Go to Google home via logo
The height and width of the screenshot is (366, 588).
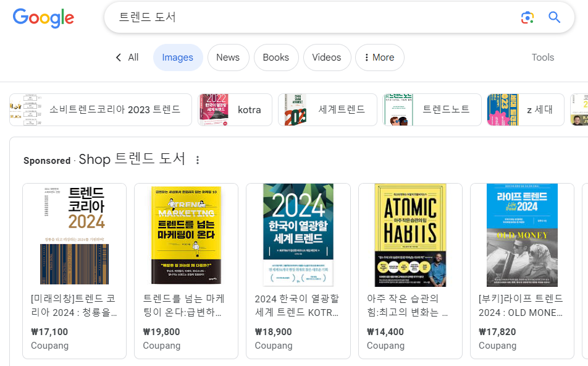tap(43, 18)
